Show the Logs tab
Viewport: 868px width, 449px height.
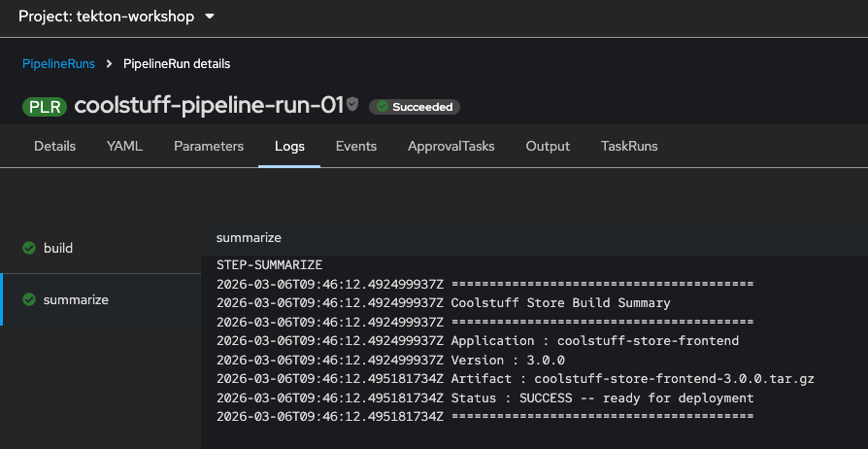pos(289,147)
